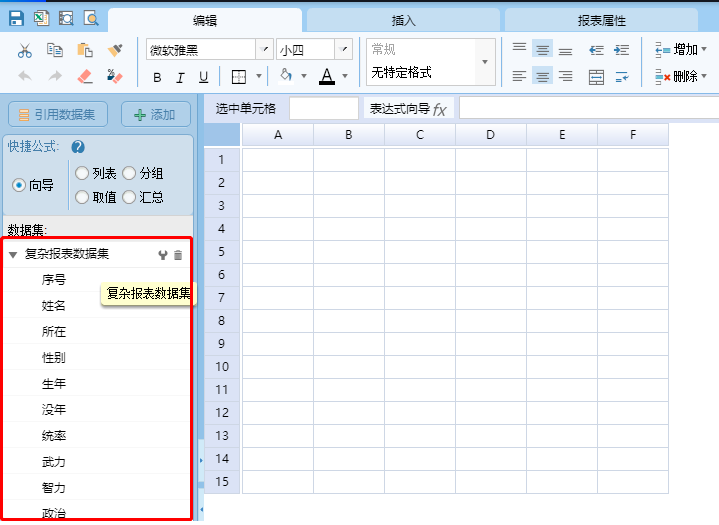This screenshot has width=719, height=525.
Task: Select the 姓名 field
Action: click(x=54, y=305)
